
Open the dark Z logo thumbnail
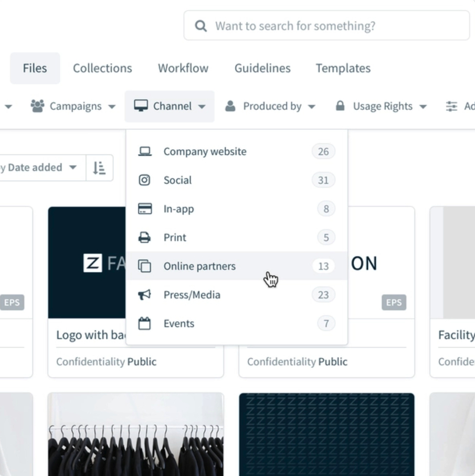[x=87, y=262]
